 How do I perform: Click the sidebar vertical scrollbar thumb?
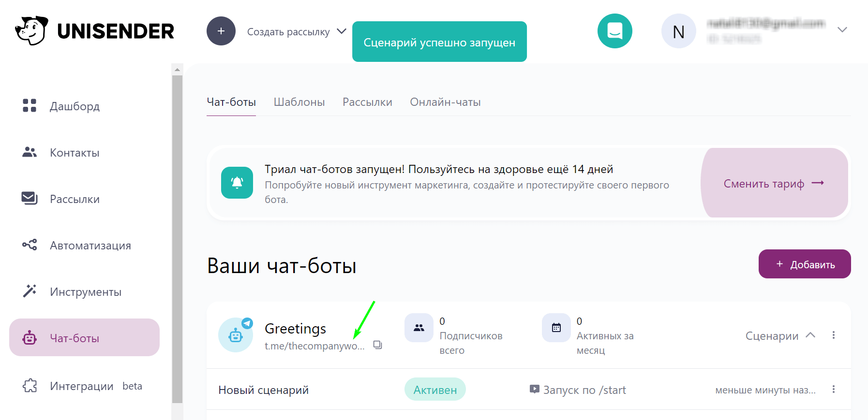click(x=177, y=239)
